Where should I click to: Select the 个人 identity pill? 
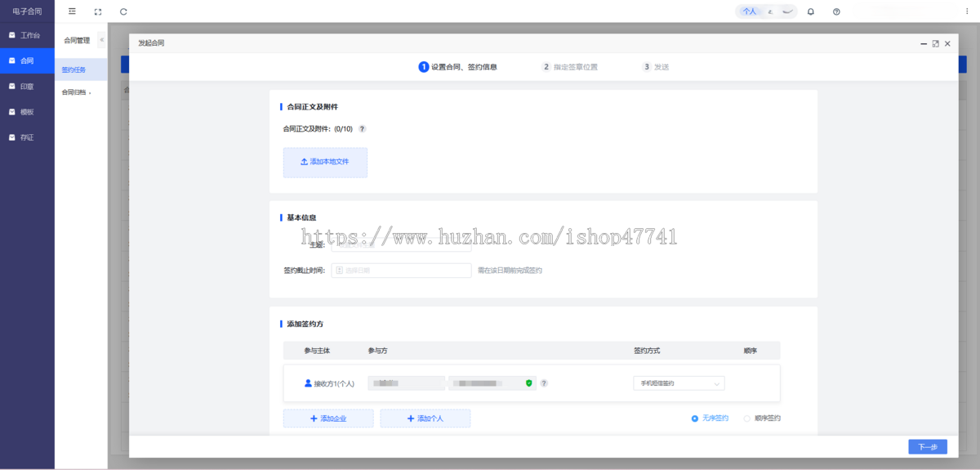(750, 11)
